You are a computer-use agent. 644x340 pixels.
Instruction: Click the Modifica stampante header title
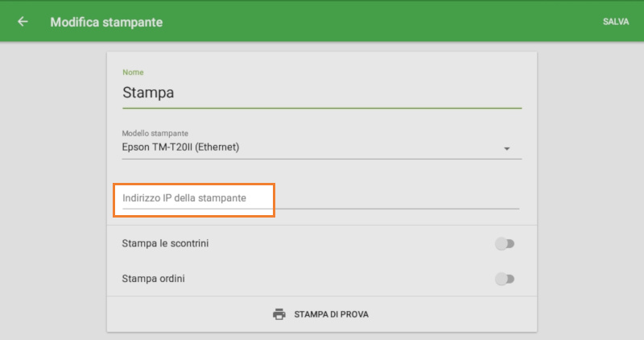click(106, 22)
